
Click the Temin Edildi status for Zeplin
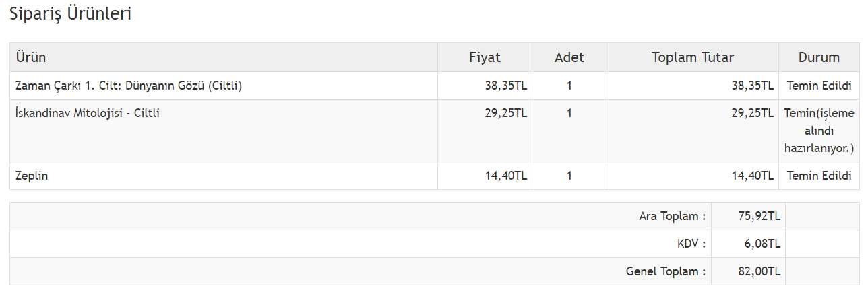pyautogui.click(x=819, y=176)
